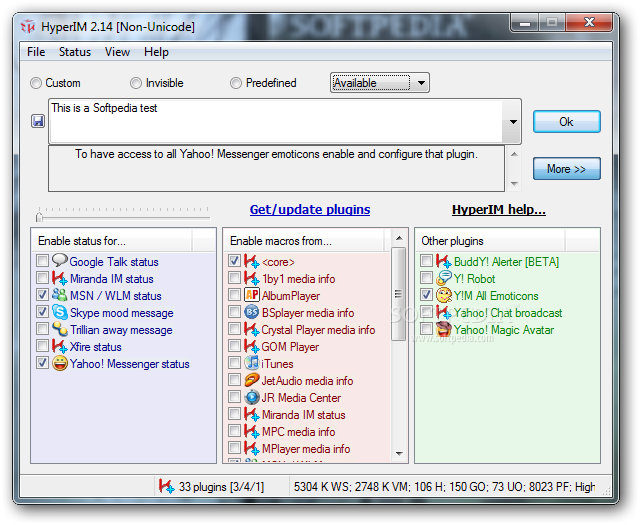Click the save disk icon beside message box
The height and width of the screenshot is (525, 640).
[x=38, y=121]
